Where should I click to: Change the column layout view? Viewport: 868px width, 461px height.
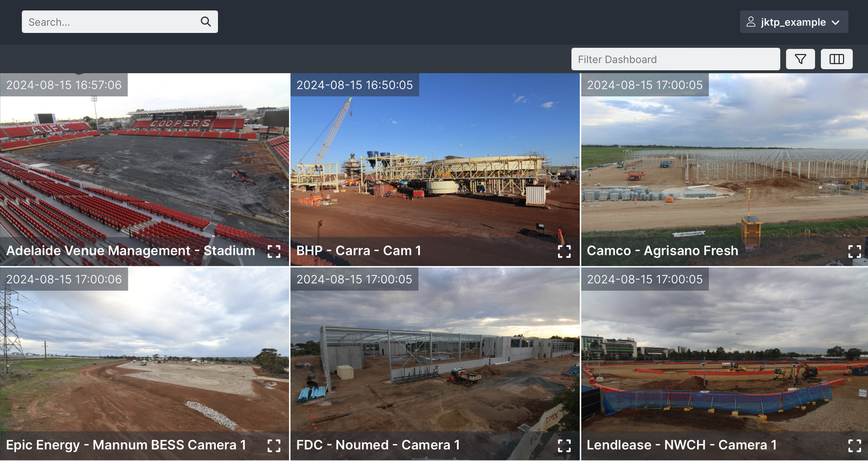[836, 59]
